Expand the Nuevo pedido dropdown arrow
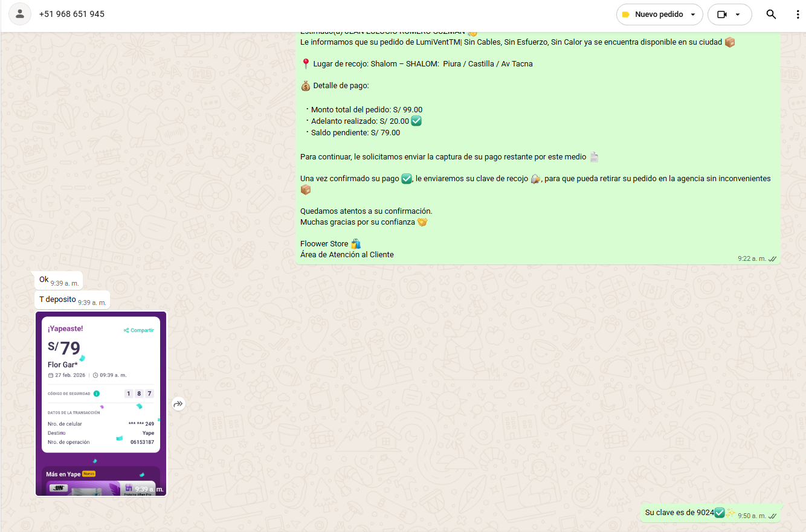Image resolution: width=806 pixels, height=532 pixels. (693, 14)
